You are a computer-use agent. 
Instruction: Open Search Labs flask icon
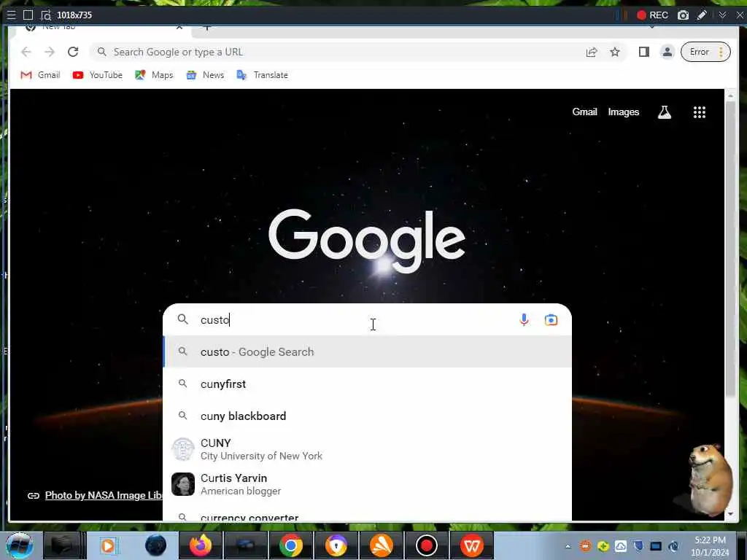pos(664,112)
